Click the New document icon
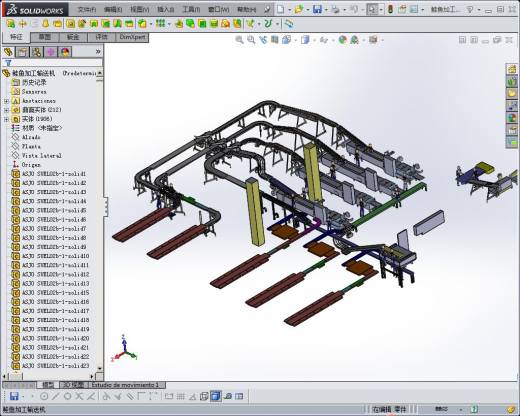Viewport: 520px width, 416px height. pyautogui.click(x=280, y=9)
